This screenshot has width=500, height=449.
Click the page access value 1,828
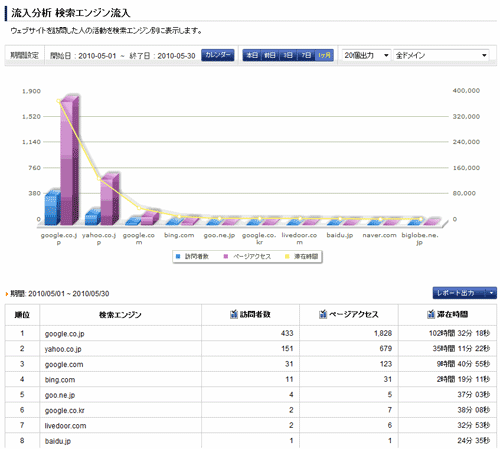tap(383, 333)
